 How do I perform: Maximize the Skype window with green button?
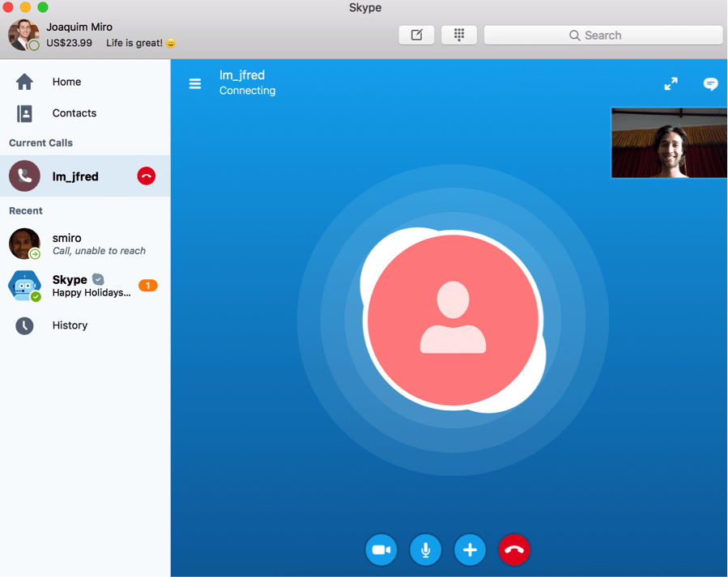(43, 7)
